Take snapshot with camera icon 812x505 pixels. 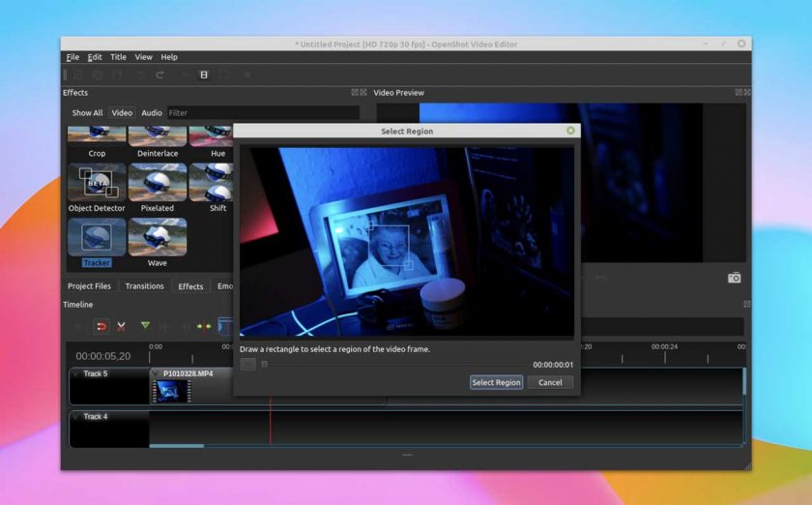pyautogui.click(x=735, y=278)
